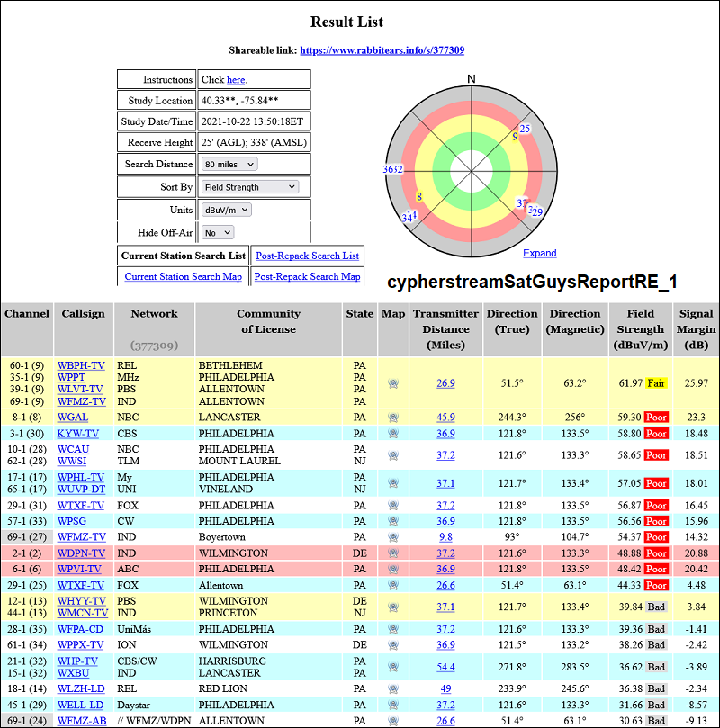Viewport: 720px width, 728px height.
Task: Click the station 8 marker on radar
Action: [419, 197]
